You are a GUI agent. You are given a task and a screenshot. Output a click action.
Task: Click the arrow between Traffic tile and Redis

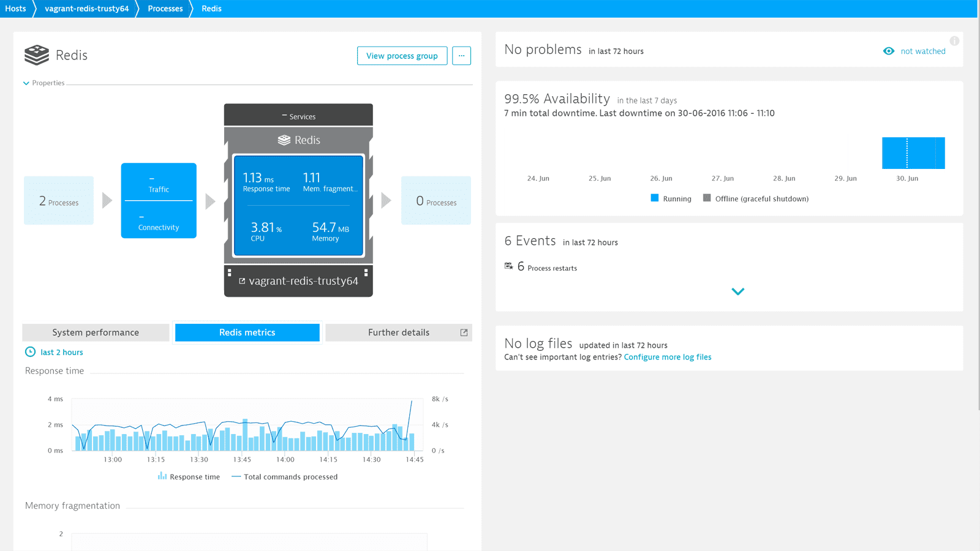210,201
